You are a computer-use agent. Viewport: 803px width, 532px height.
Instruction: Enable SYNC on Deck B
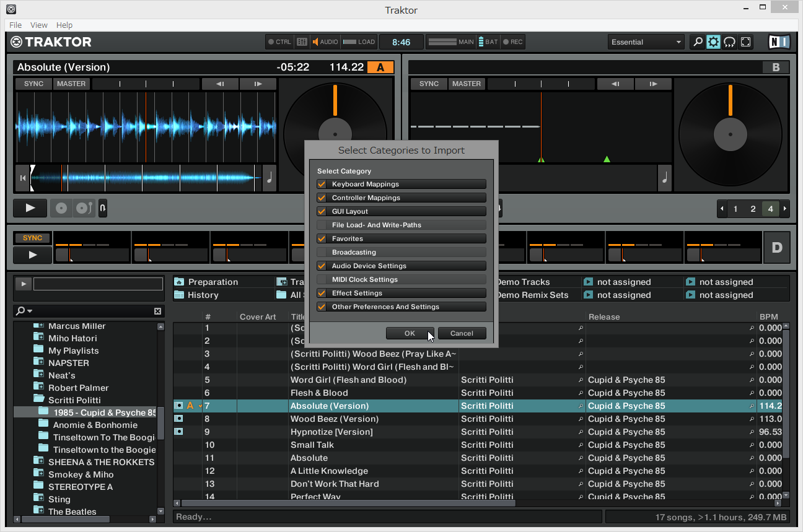coord(429,84)
